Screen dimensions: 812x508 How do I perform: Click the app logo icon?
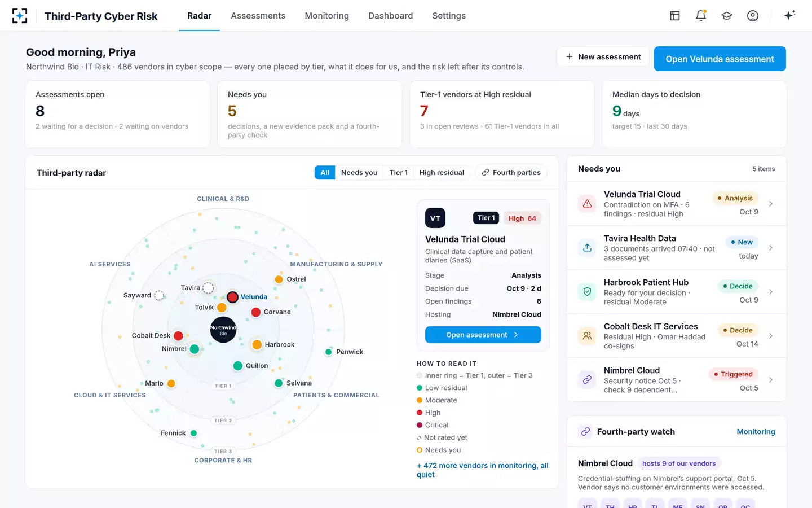(20, 16)
